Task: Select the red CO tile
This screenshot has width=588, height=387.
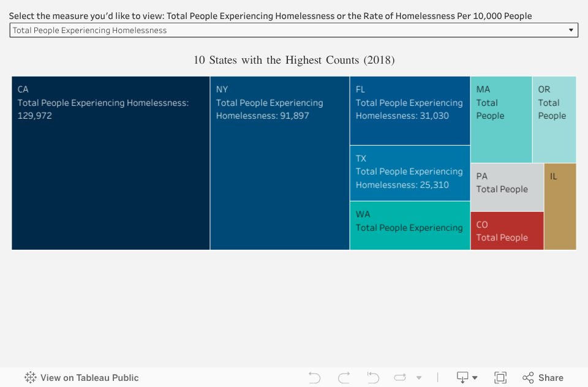Action: pos(507,230)
